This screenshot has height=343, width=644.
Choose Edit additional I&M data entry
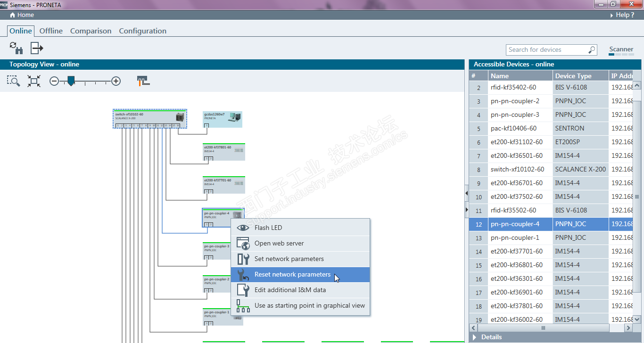(x=300, y=290)
